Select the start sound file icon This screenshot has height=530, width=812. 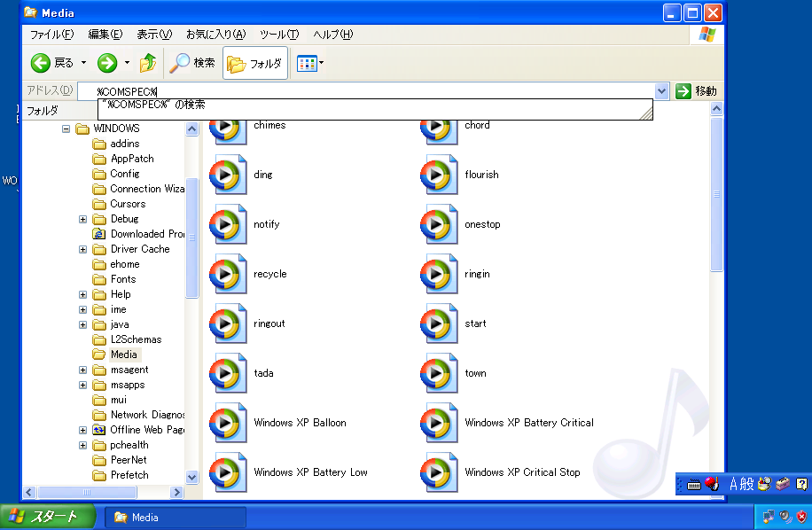click(x=439, y=323)
